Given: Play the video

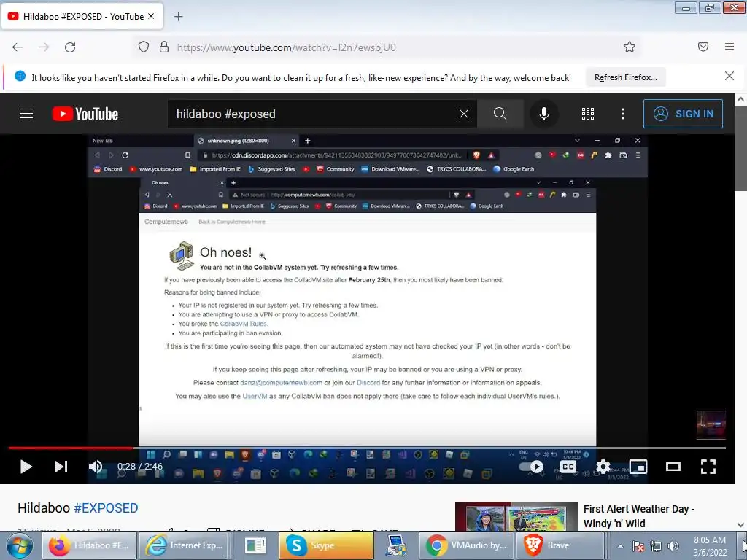Looking at the screenshot, I should pyautogui.click(x=26, y=467).
